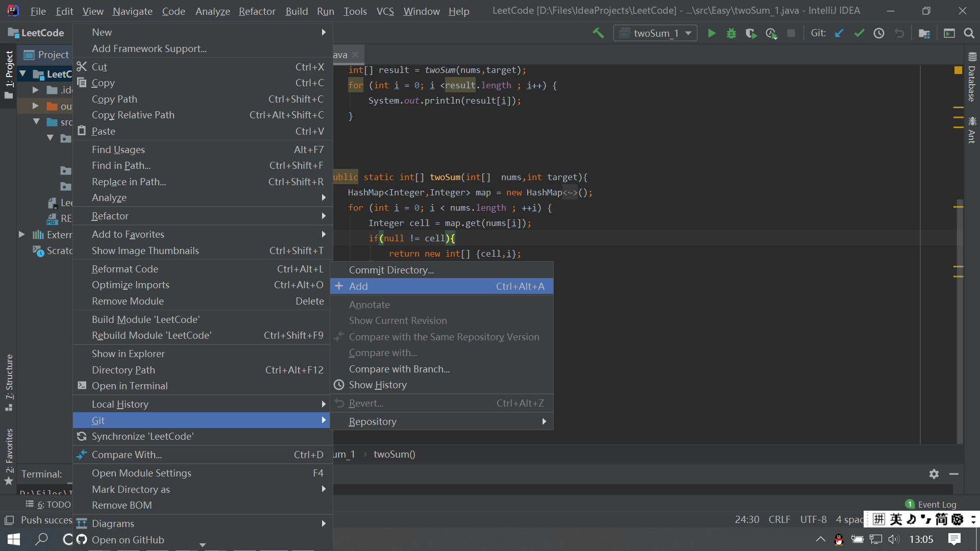
Task: Click Open on GitHub menu entry
Action: [x=203, y=540]
